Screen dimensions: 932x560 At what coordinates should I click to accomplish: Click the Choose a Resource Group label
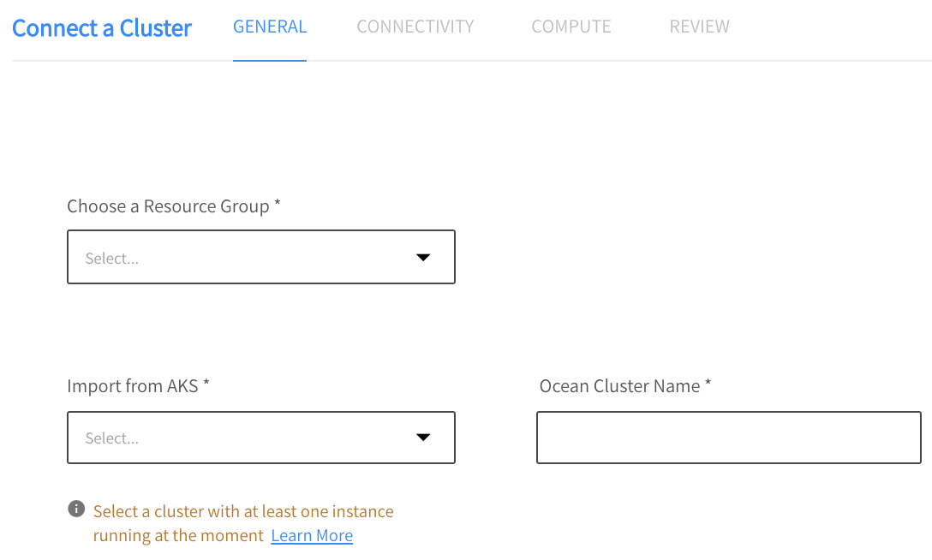click(168, 206)
